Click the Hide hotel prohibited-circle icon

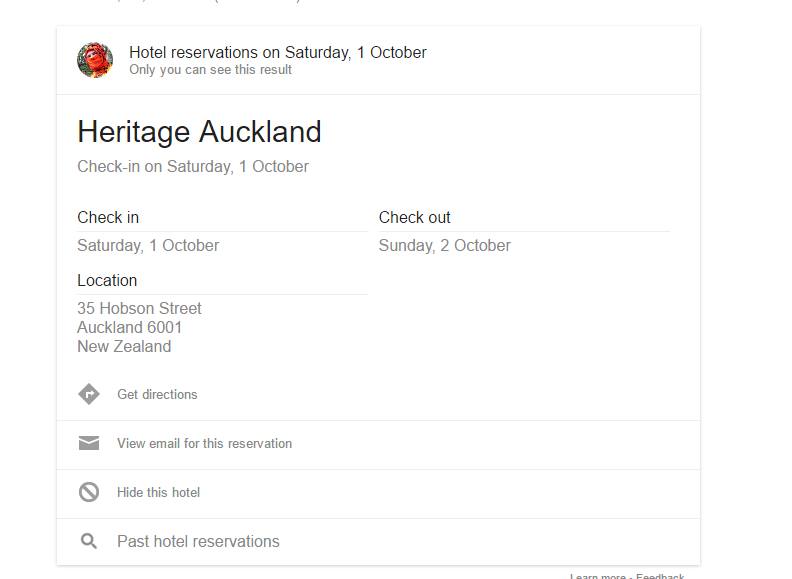click(x=89, y=492)
